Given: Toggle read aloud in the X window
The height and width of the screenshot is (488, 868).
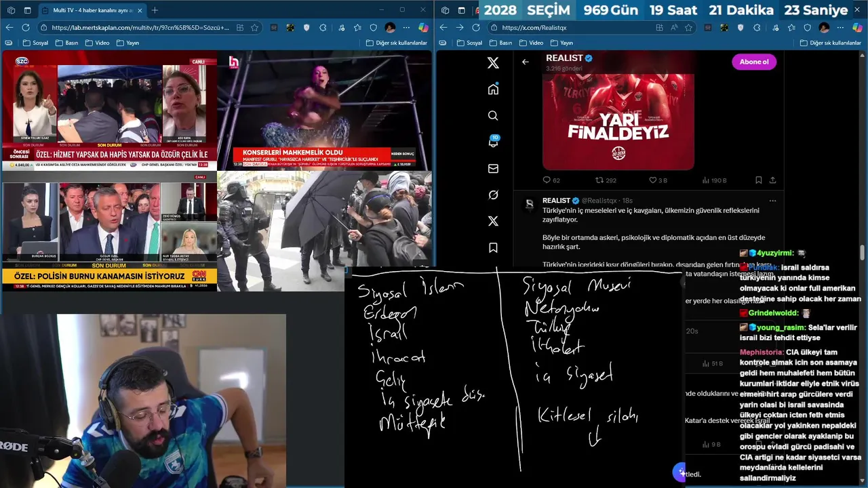Looking at the screenshot, I should (675, 28).
